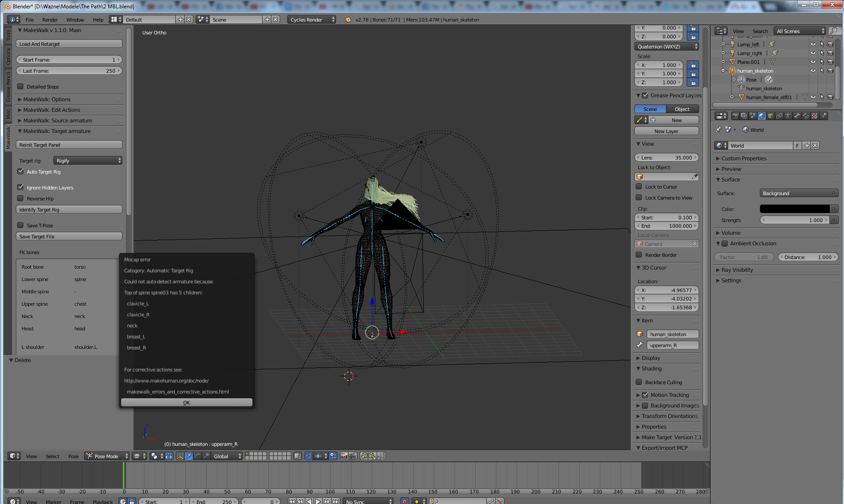Screen dimensions: 844x504
Task: Select the scale manipulator icon
Action: 206,456
